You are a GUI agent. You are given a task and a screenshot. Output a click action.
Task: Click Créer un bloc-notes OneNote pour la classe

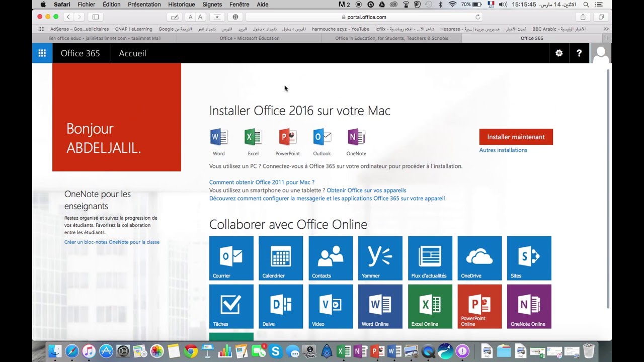click(112, 242)
